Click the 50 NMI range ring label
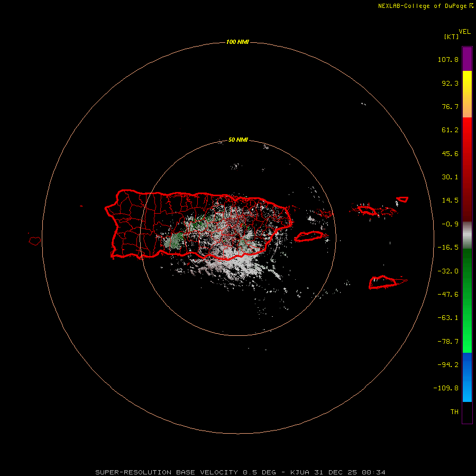This screenshot has width=476, height=476. pos(238,140)
